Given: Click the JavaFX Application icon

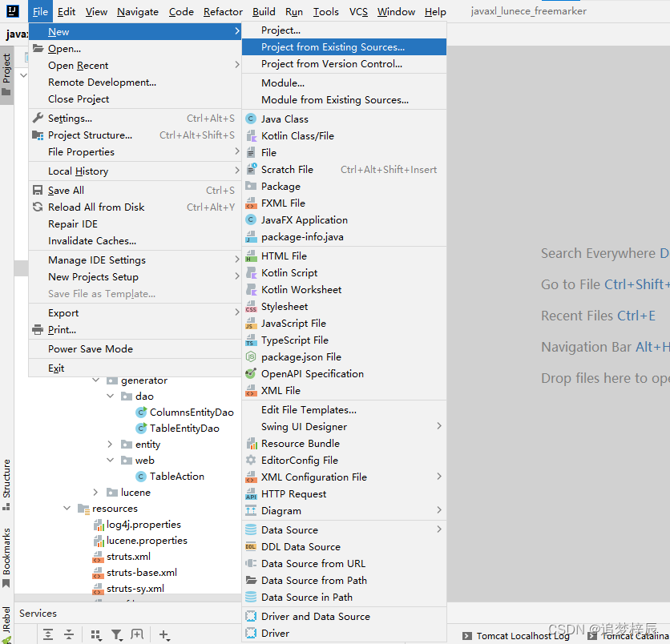Looking at the screenshot, I should pyautogui.click(x=252, y=220).
